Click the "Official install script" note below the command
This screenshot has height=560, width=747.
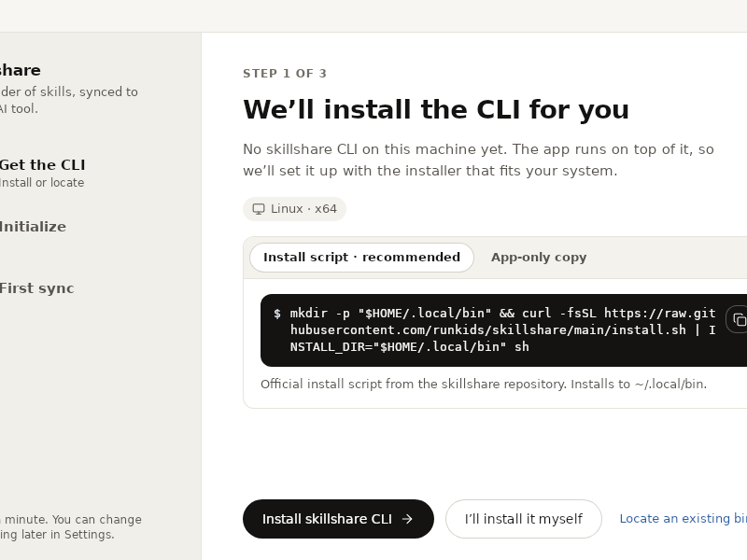pos(484,385)
